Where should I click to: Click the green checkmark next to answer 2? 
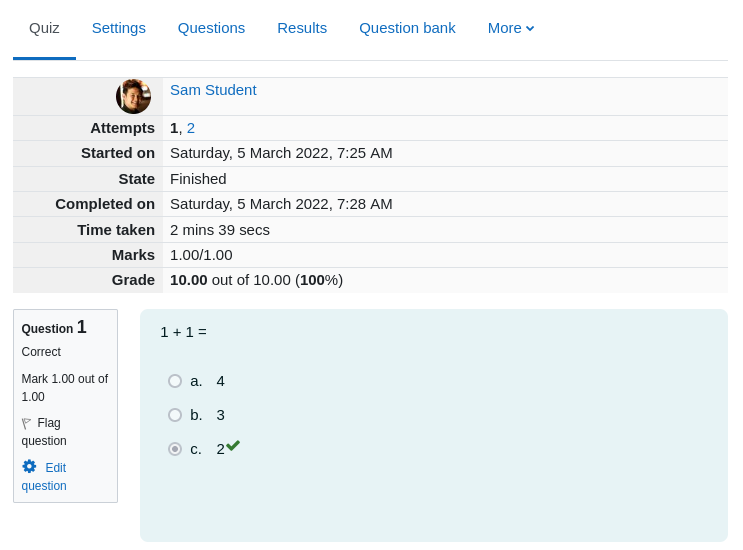click(x=233, y=446)
